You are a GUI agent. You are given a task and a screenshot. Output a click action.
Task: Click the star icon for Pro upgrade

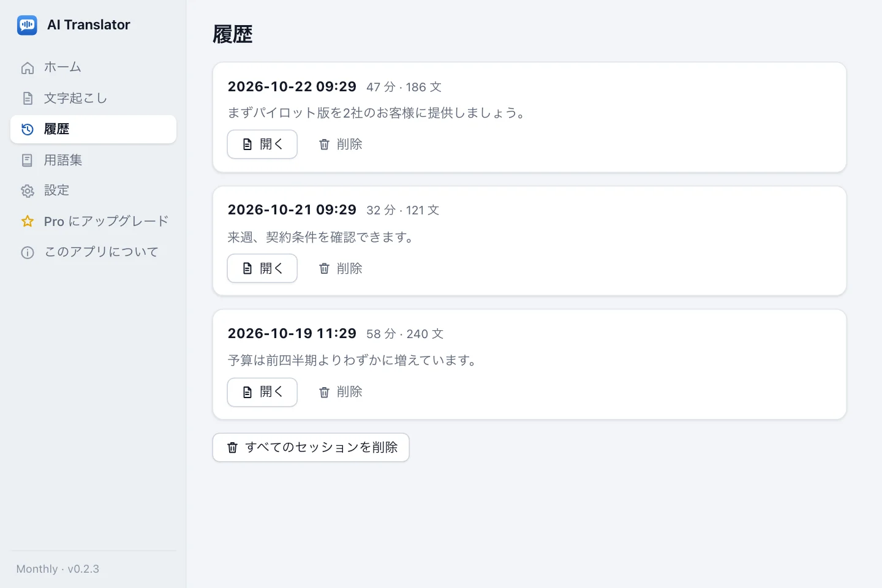pyautogui.click(x=28, y=221)
